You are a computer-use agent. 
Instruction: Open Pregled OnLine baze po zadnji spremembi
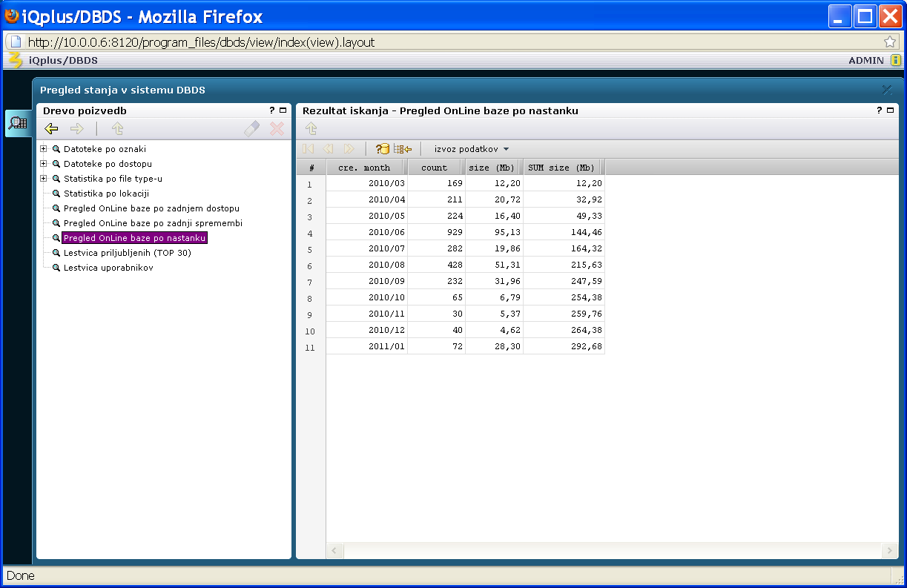coord(153,223)
